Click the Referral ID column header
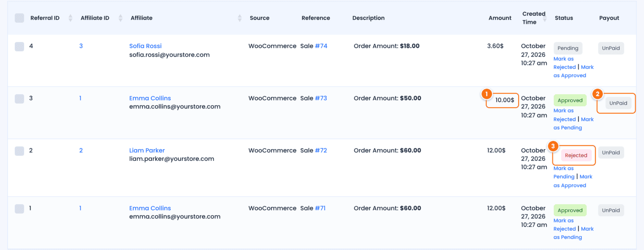This screenshot has height=250, width=644. (x=45, y=18)
